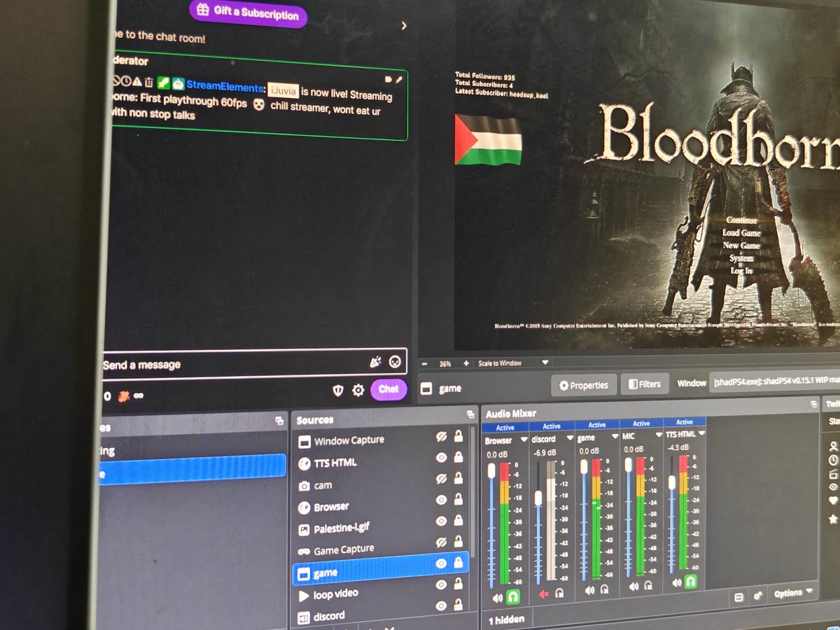Show the hidden Game Capture source
Image resolution: width=840 pixels, height=630 pixels.
click(x=441, y=542)
